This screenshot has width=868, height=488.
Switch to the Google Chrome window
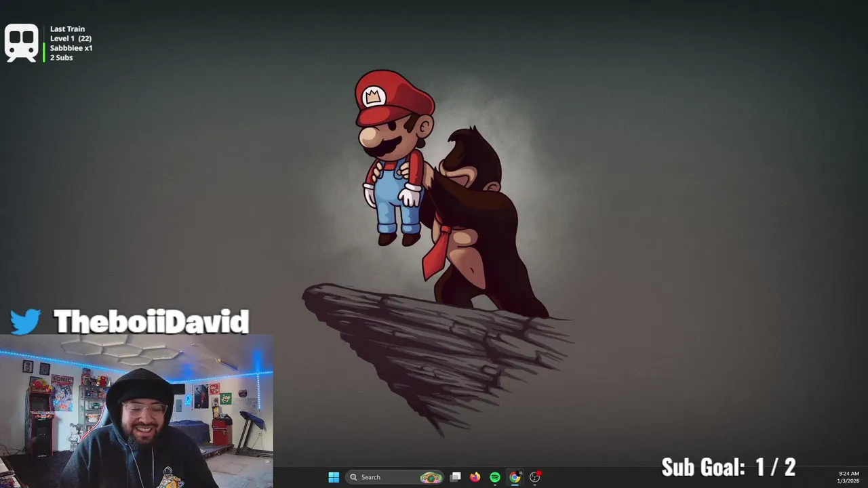[515, 477]
